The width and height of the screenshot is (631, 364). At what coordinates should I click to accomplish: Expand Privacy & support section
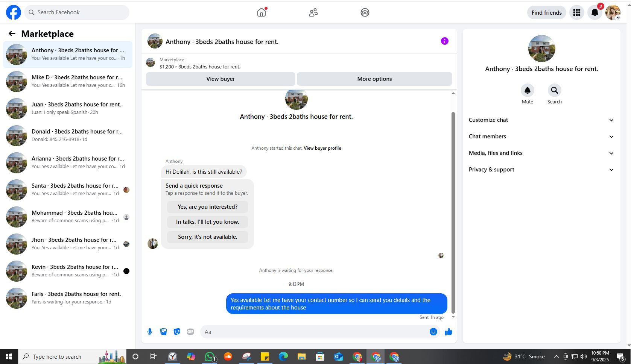pyautogui.click(x=541, y=170)
